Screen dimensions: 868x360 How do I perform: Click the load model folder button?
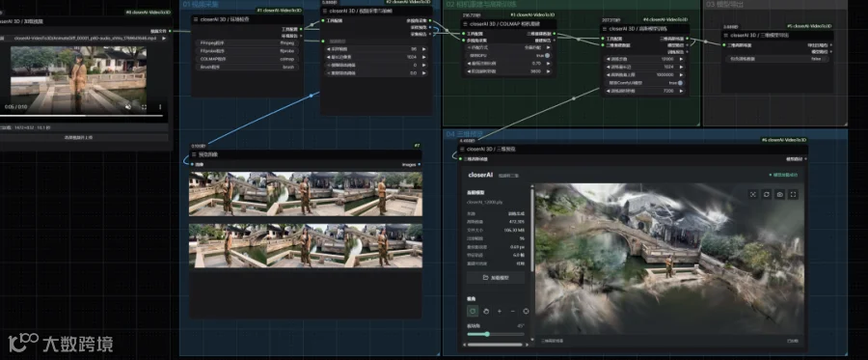click(496, 277)
